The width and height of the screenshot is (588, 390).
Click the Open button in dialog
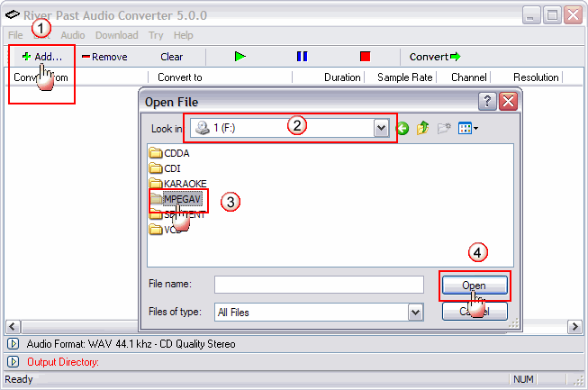[475, 286]
